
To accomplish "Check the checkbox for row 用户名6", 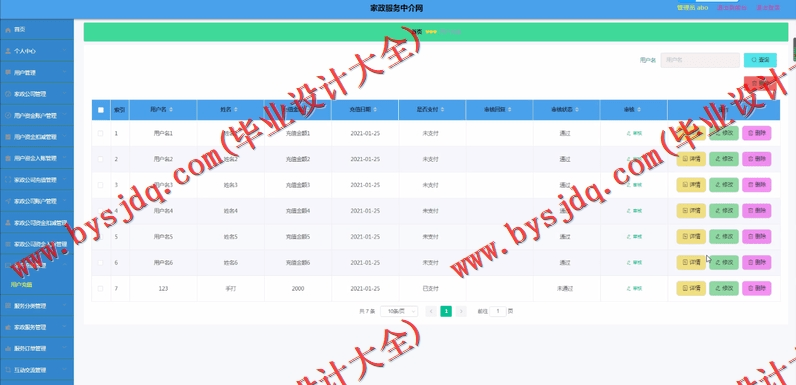I will (x=101, y=263).
